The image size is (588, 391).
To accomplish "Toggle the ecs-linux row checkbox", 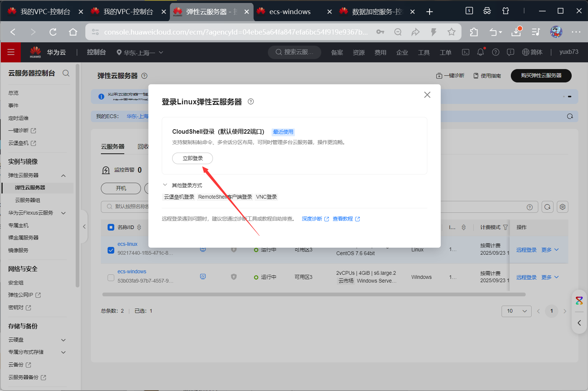I will [x=111, y=250].
